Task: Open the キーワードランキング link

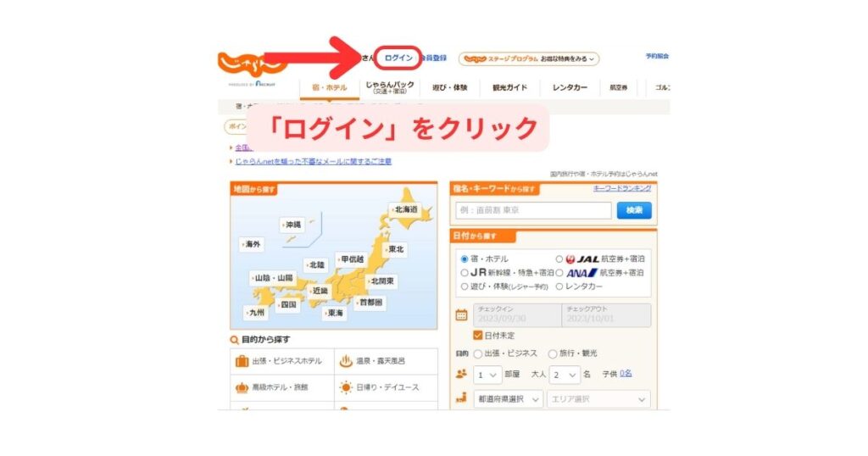Action: (622, 189)
